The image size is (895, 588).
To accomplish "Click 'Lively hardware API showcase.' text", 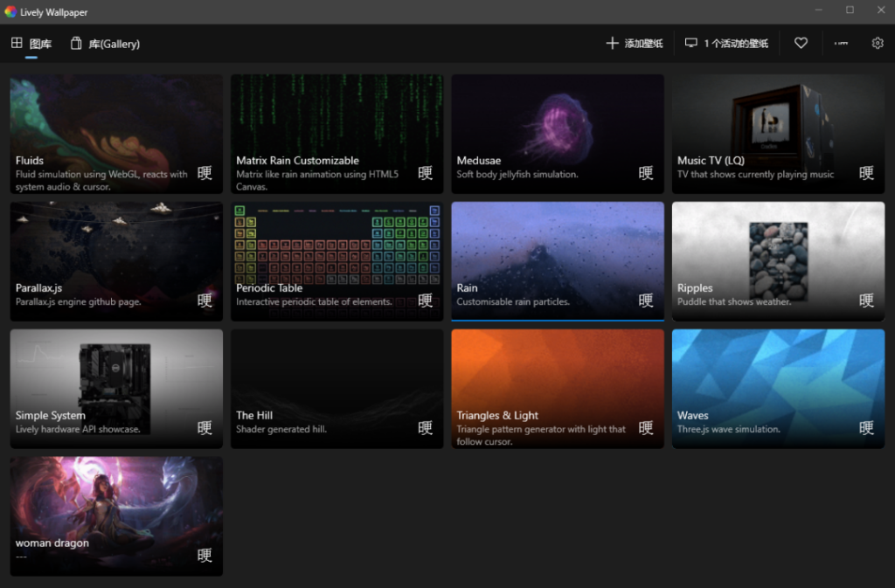I will pos(78,430).
